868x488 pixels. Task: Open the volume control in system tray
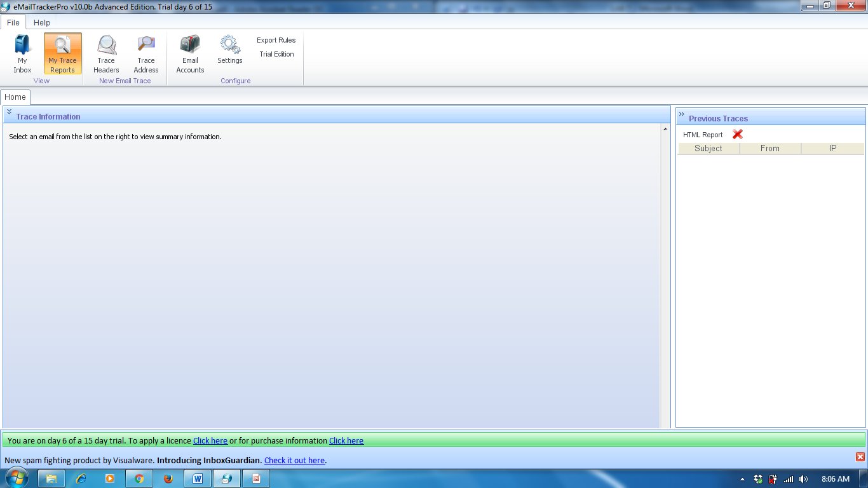(802, 478)
